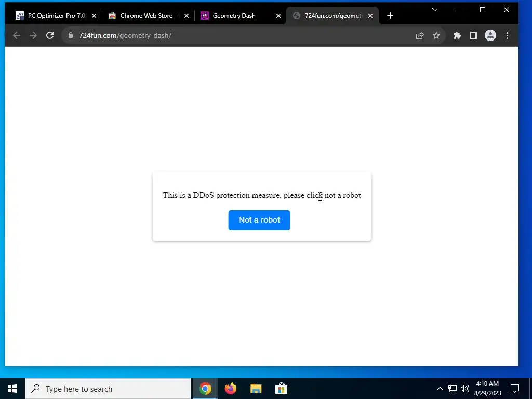Screen dimensions: 532x399
Task: Open the Extensions puzzle icon
Action: click(457, 35)
